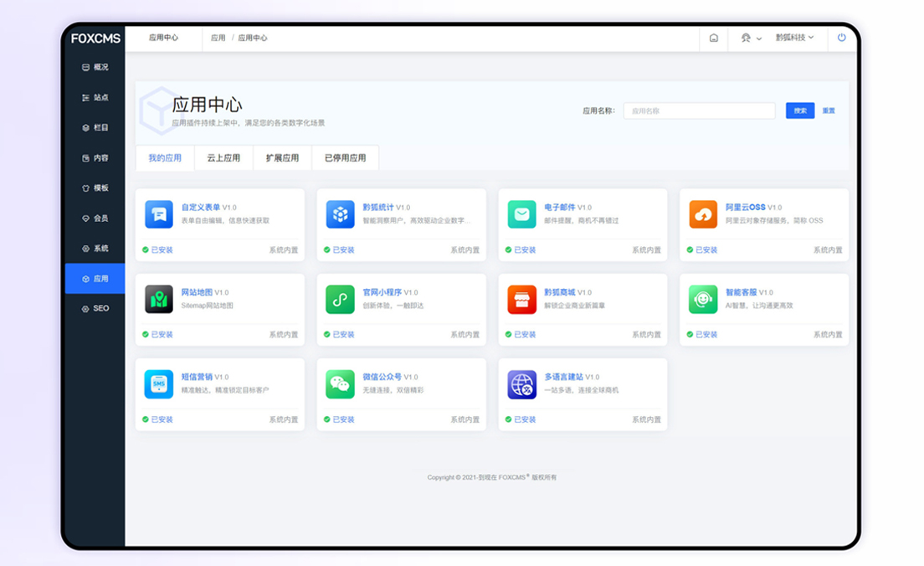Image resolution: width=924 pixels, height=566 pixels.
Task: Open the 黔狐统计 app icon
Action: point(340,214)
